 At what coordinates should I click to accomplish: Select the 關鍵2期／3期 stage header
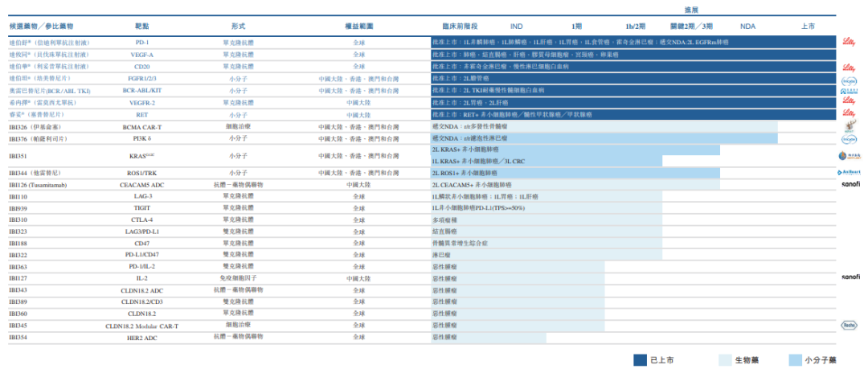(x=692, y=26)
